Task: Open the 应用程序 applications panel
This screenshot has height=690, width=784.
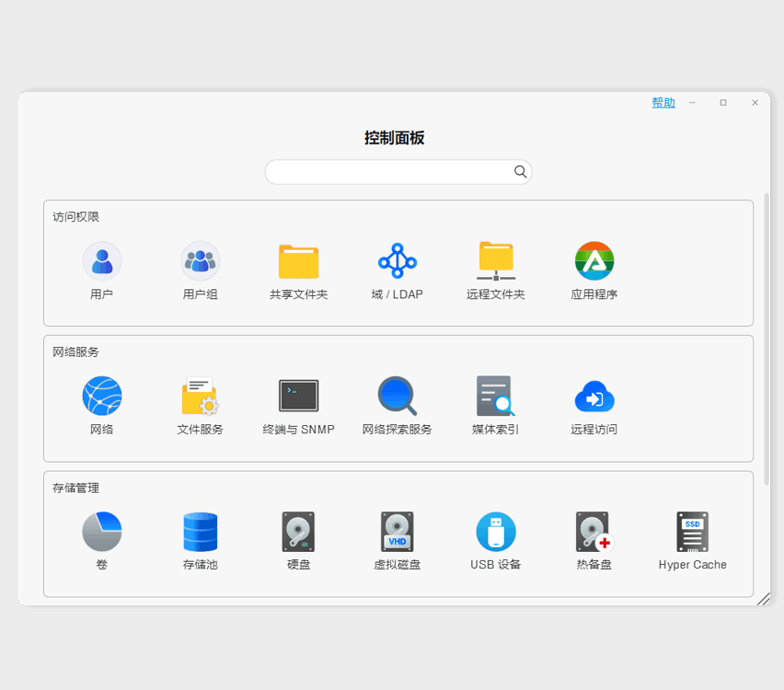Action: click(x=594, y=270)
